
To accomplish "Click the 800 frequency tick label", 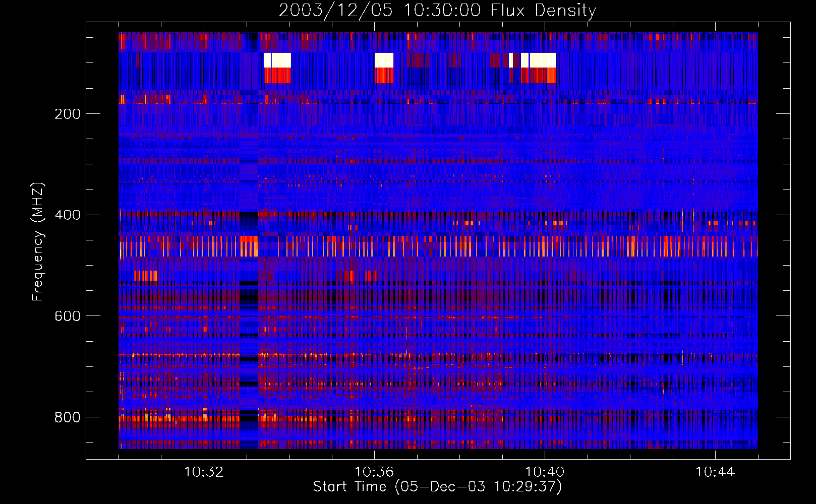I will point(68,417).
